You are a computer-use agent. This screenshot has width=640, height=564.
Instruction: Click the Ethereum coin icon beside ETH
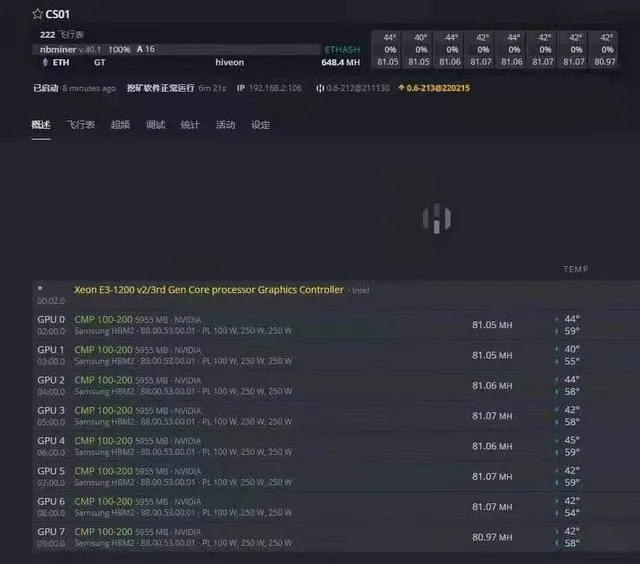(43, 62)
